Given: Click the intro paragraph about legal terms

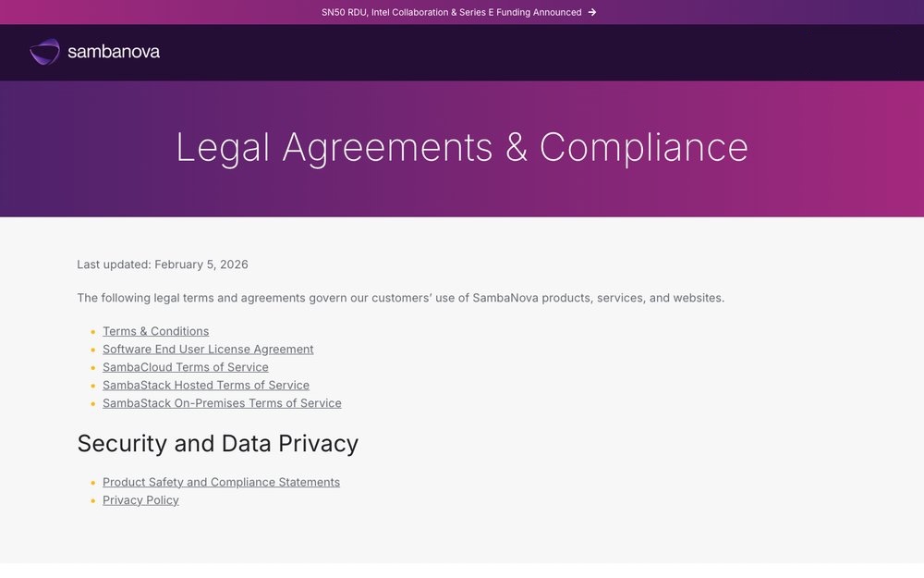Looking at the screenshot, I should [x=400, y=298].
